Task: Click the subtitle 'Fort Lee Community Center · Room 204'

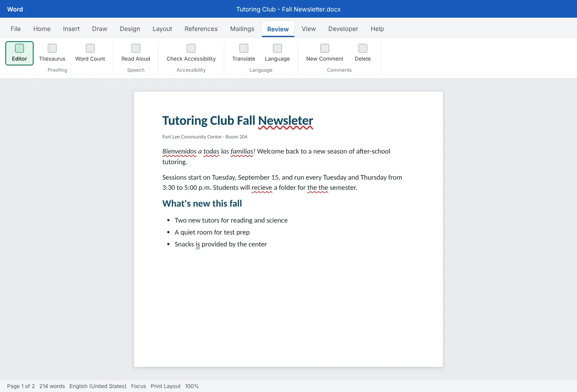Action: coord(205,137)
